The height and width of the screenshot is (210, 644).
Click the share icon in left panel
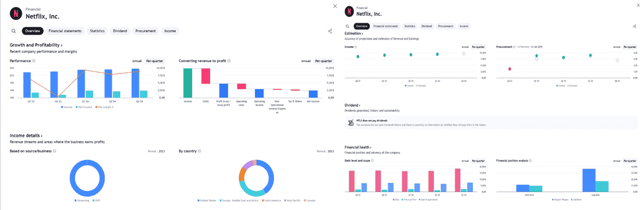click(x=330, y=30)
